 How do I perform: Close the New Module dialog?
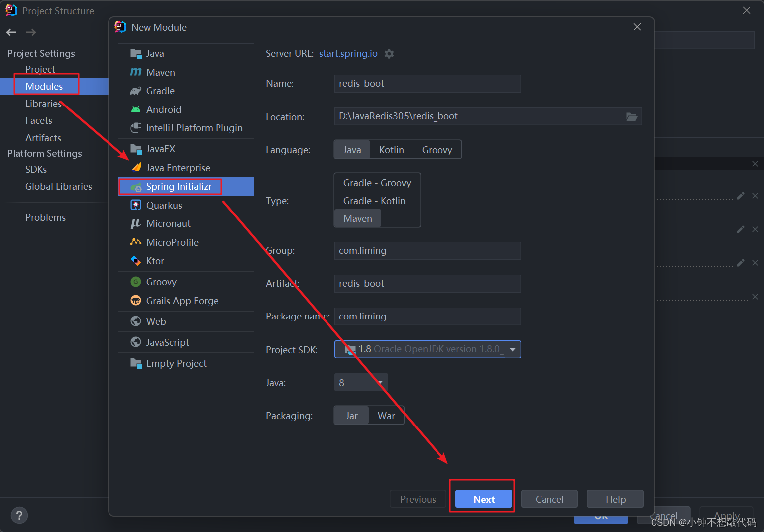click(637, 27)
